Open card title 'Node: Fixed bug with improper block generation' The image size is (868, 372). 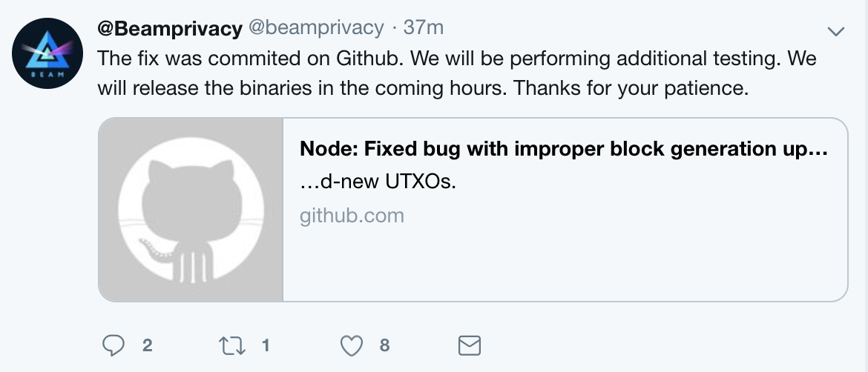pyautogui.click(x=564, y=149)
